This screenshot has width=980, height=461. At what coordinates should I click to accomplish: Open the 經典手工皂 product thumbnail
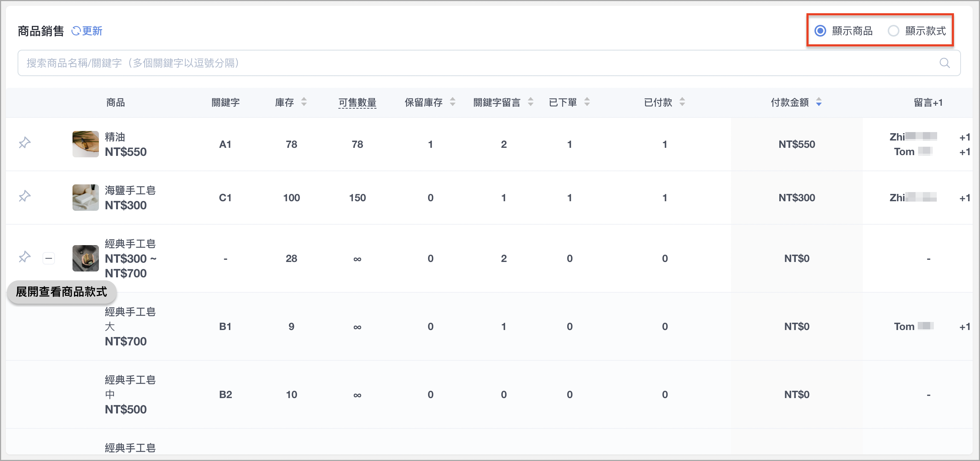click(86, 258)
